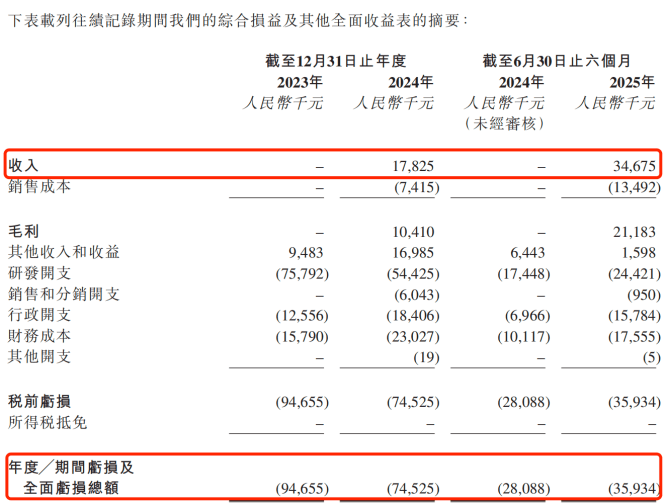
Task: Click the 截至6月30日止六個月 heading
Action: 566,61
